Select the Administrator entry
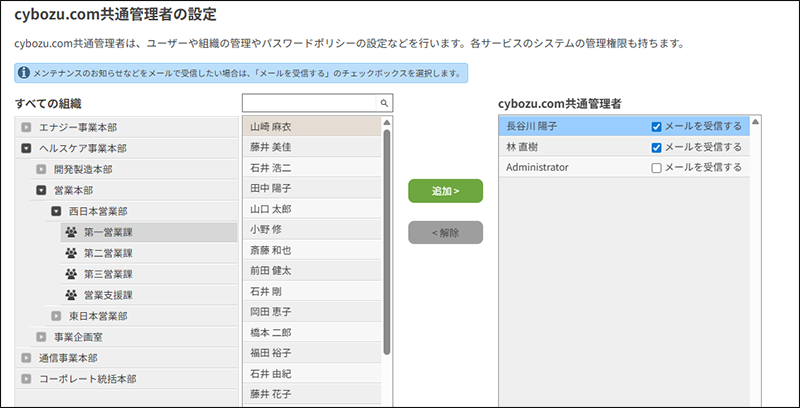Screen dimensions: 800x408 point(624,168)
